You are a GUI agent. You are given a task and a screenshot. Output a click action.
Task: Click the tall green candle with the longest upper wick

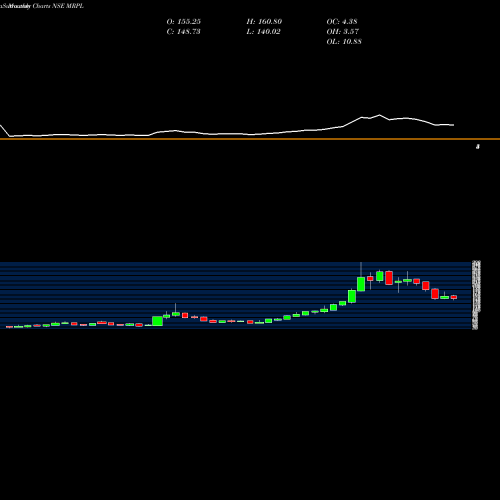point(361,284)
